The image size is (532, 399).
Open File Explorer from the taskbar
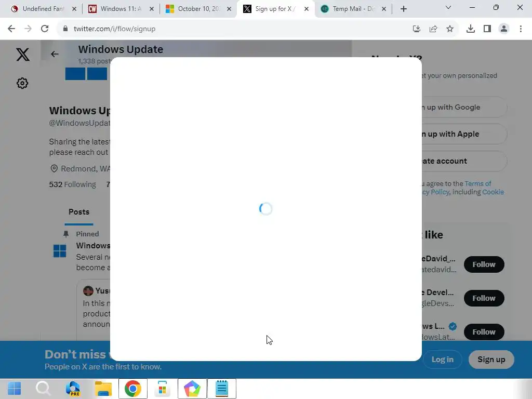click(x=103, y=389)
